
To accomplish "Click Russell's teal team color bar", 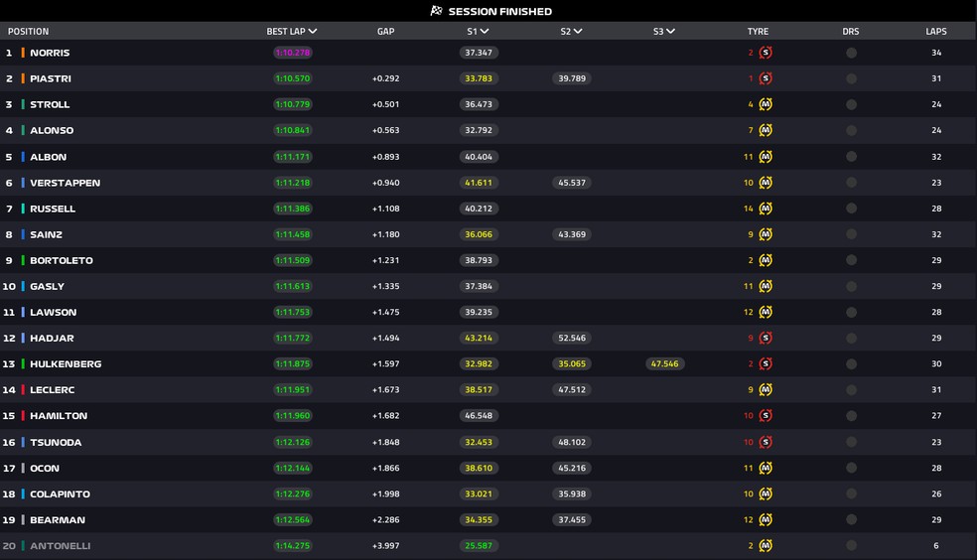I will (23, 209).
